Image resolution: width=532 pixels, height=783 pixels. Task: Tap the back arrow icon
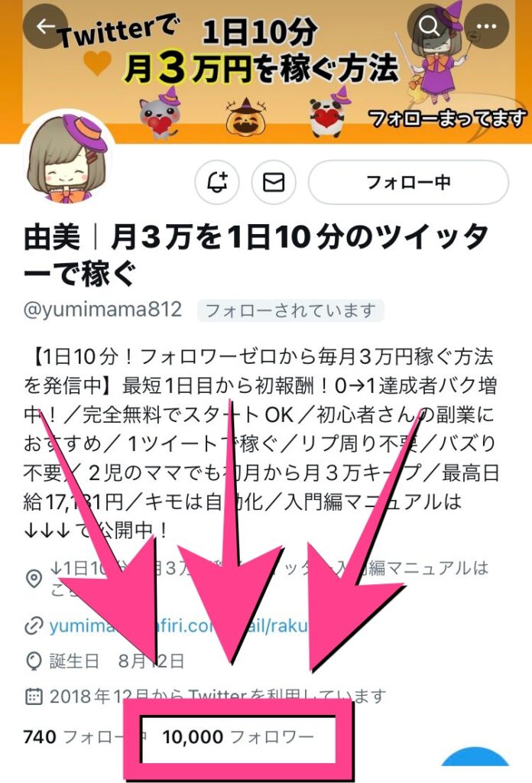click(45, 27)
